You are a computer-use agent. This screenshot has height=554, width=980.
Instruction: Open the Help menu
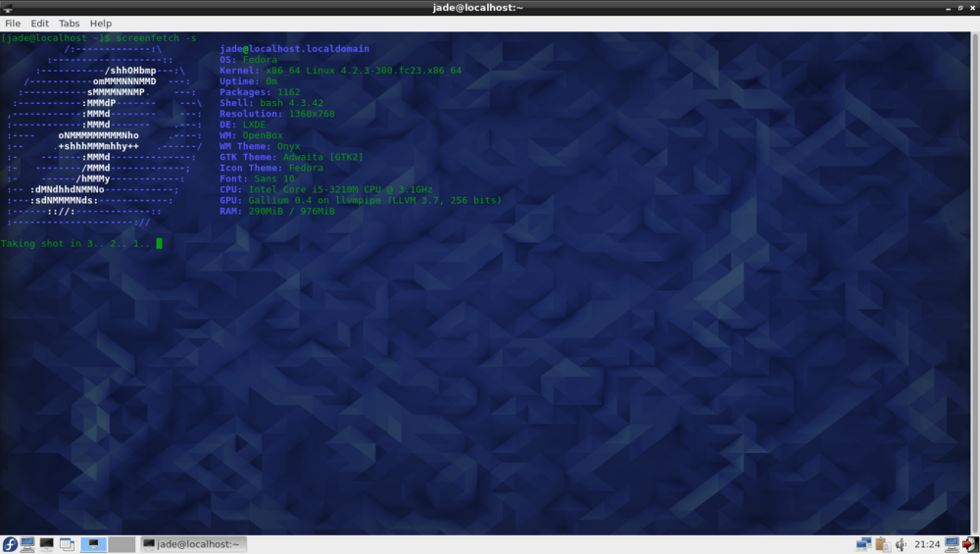click(x=101, y=24)
